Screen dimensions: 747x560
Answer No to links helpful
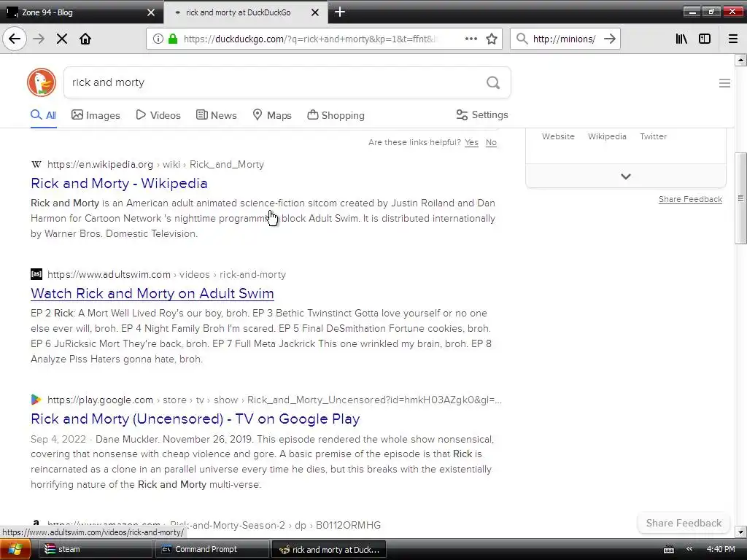[491, 142]
